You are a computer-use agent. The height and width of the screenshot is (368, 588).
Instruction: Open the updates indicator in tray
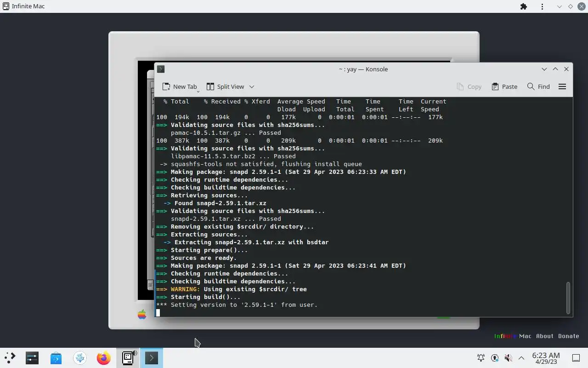(495, 358)
